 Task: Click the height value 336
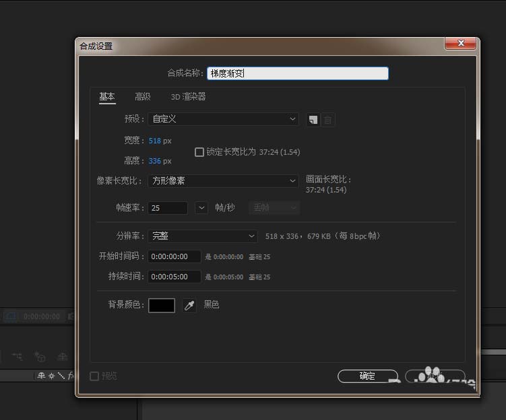click(154, 161)
